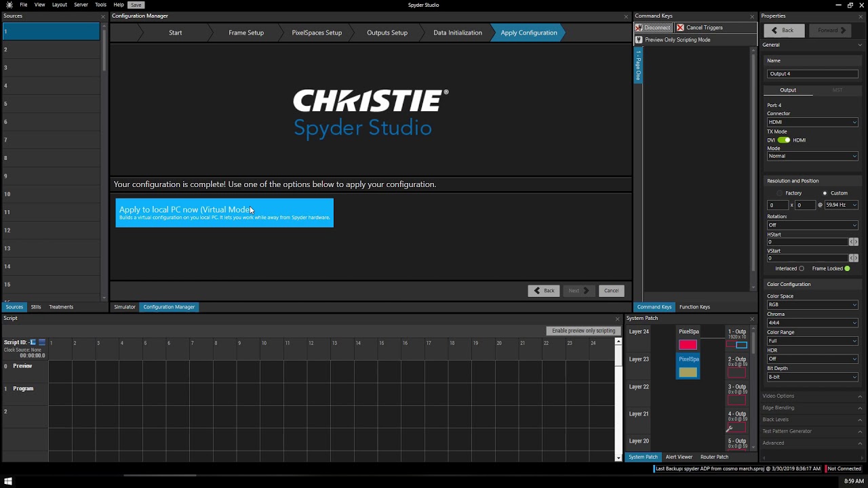
Task: Open the Color Range dropdown showing Full
Action: (x=812, y=341)
